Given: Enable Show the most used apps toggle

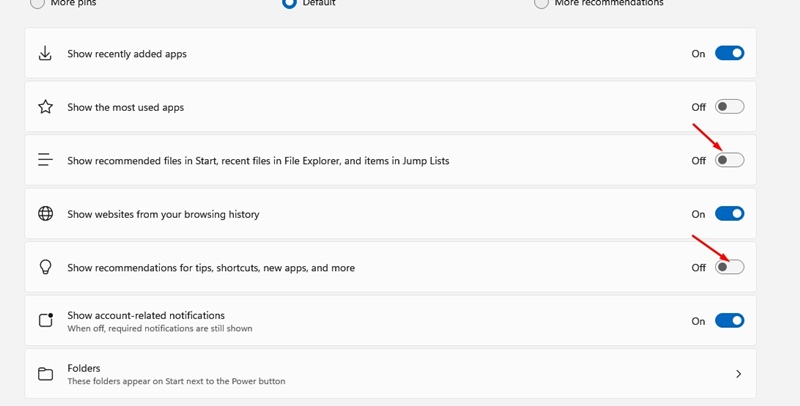Looking at the screenshot, I should click(729, 107).
